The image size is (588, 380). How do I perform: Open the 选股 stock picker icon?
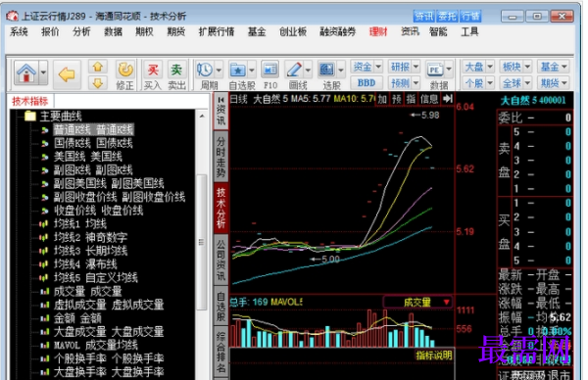pyautogui.click(x=326, y=70)
